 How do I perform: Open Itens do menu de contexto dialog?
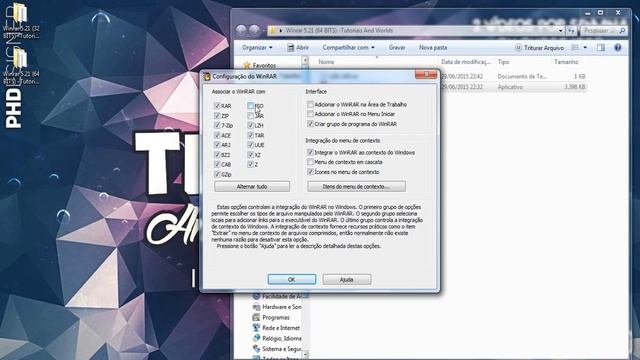coord(356,187)
